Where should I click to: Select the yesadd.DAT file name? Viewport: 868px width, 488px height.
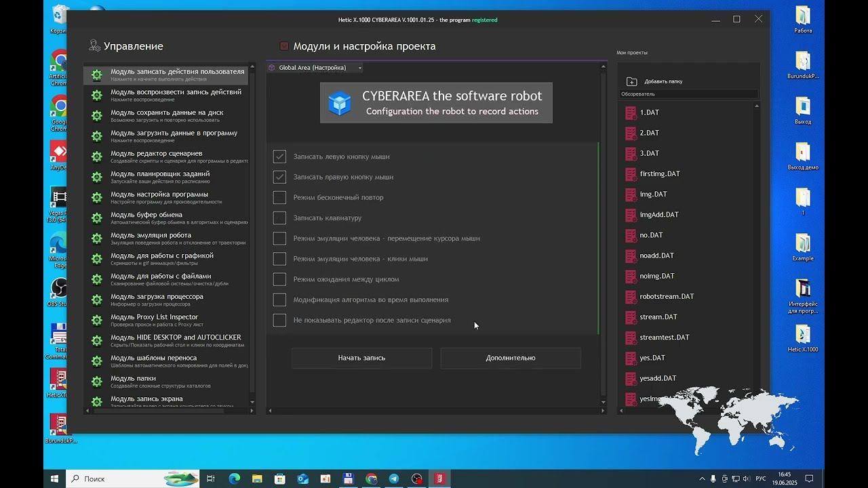click(658, 378)
